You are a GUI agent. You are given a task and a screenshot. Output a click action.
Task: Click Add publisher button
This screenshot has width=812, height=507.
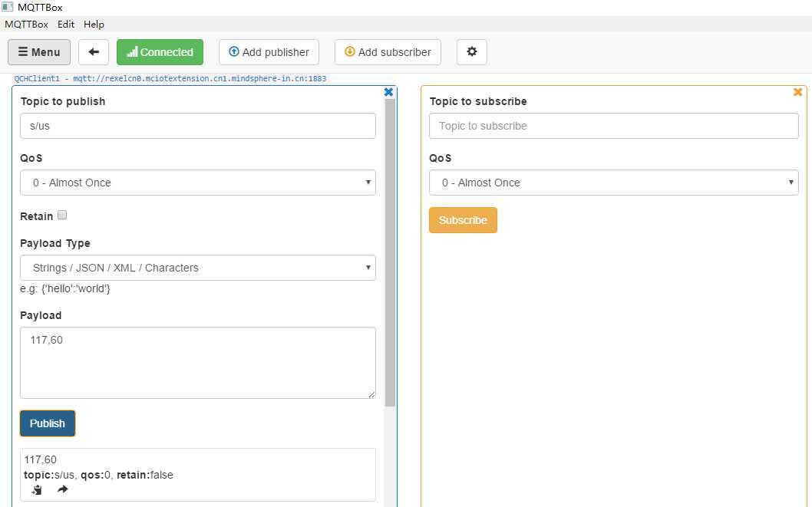269,52
